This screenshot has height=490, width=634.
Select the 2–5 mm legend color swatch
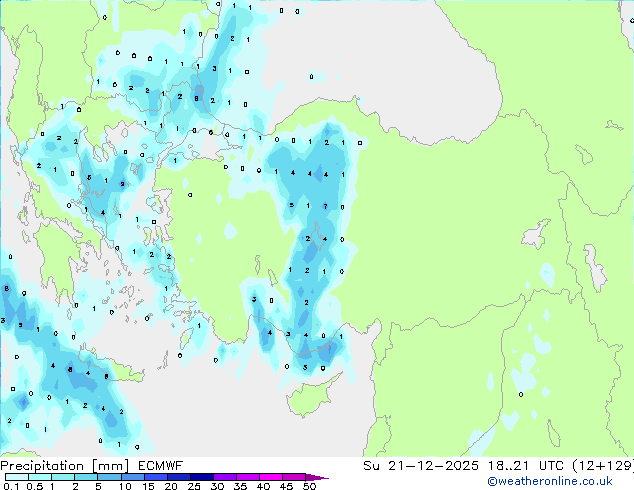point(86,477)
